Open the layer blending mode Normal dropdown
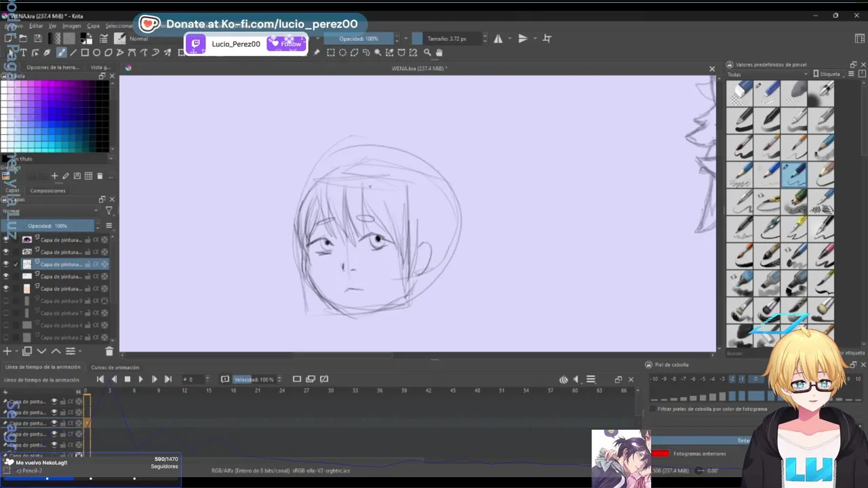The image size is (868, 488). [51, 211]
